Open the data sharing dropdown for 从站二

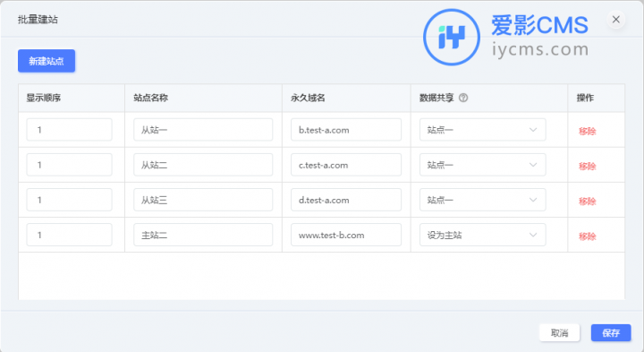(x=483, y=165)
